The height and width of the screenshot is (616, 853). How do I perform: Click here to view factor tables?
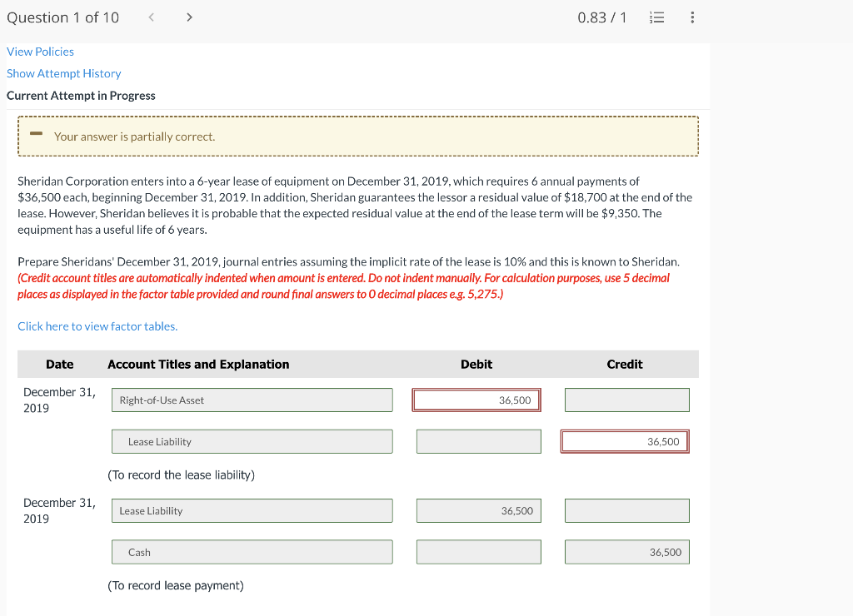(97, 326)
